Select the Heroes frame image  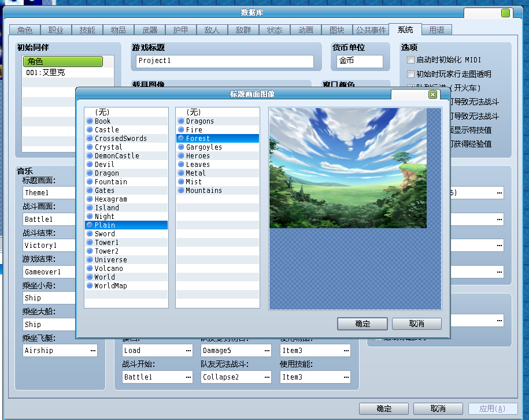pos(217,156)
